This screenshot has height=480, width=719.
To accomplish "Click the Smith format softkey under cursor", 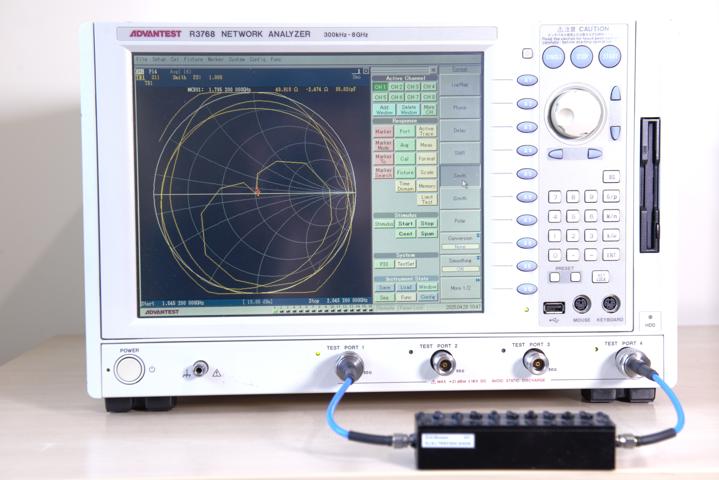I will click(x=460, y=175).
